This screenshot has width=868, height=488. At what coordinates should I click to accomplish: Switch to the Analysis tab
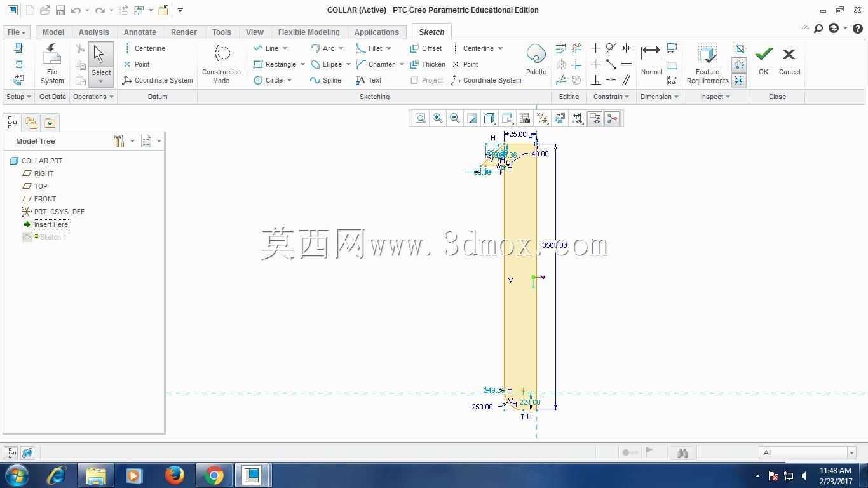click(x=94, y=32)
